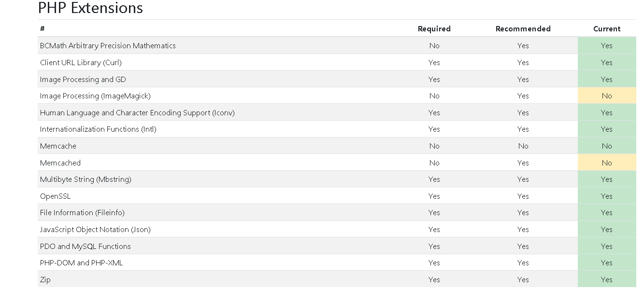Click the Current column header
This screenshot has width=644, height=289.
(x=607, y=29)
